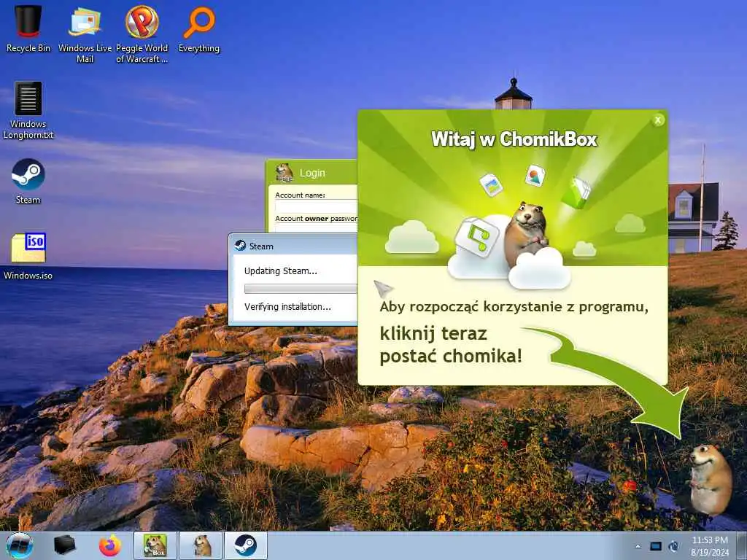Click "Updating Steam..." label
The height and width of the screenshot is (560, 747).
pos(281,271)
